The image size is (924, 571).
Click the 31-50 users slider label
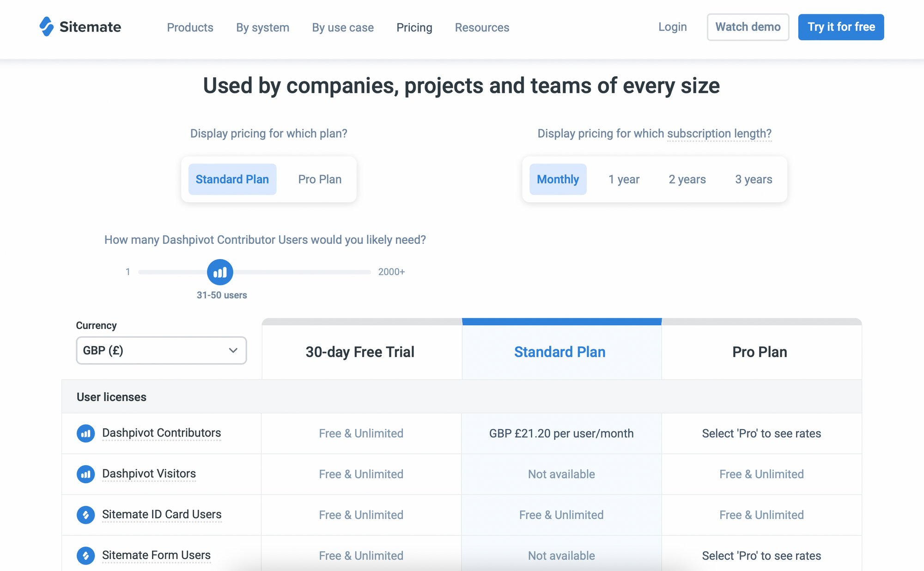222,295
